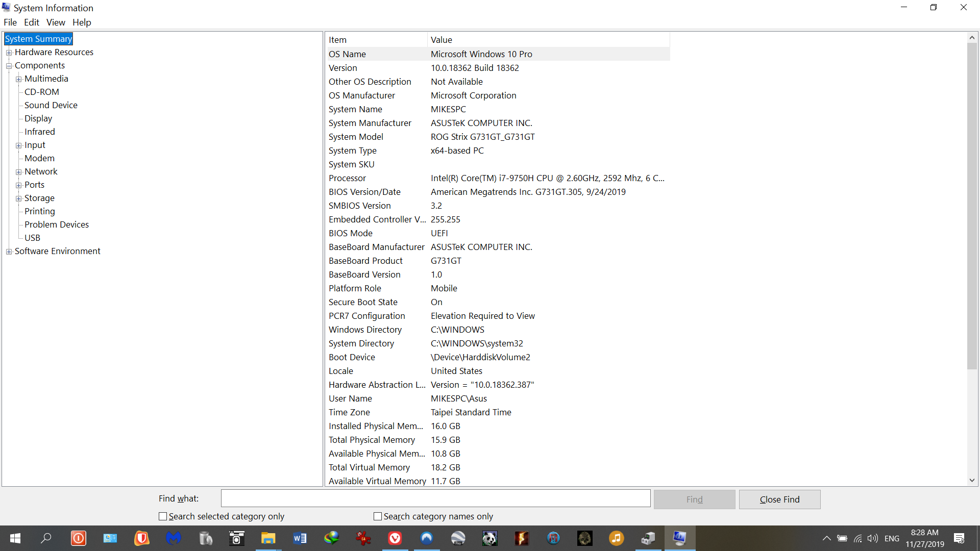Select the Total Physical Memory row

coord(498,440)
